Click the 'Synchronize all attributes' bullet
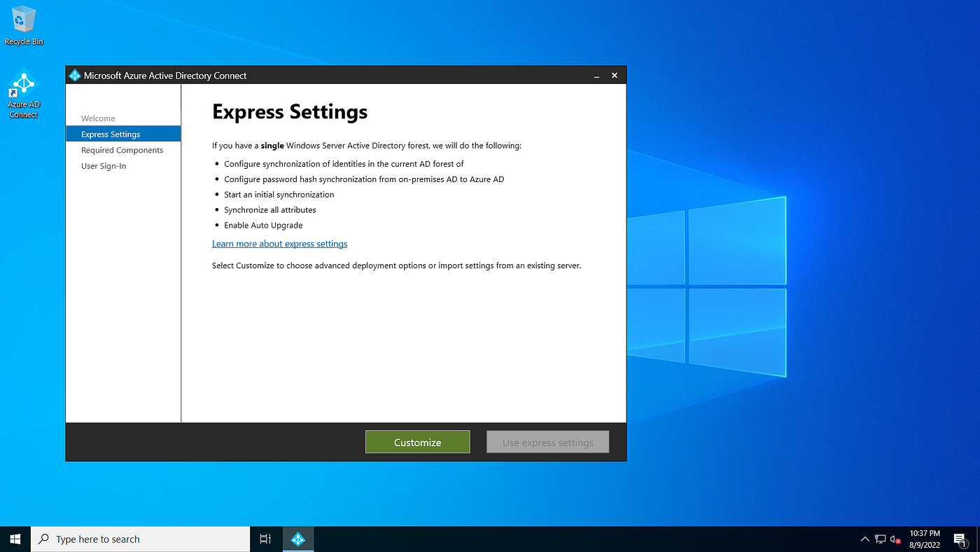The height and width of the screenshot is (552, 980). tap(270, 210)
